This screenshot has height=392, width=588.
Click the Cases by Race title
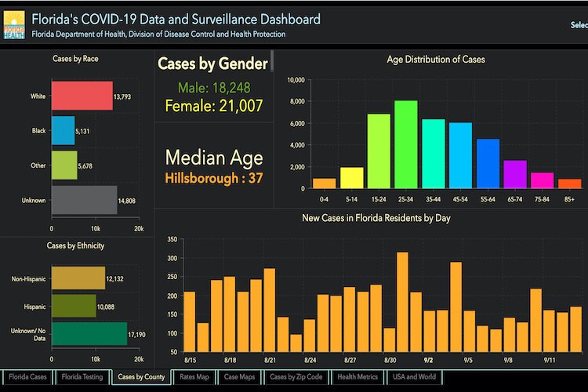pos(75,59)
